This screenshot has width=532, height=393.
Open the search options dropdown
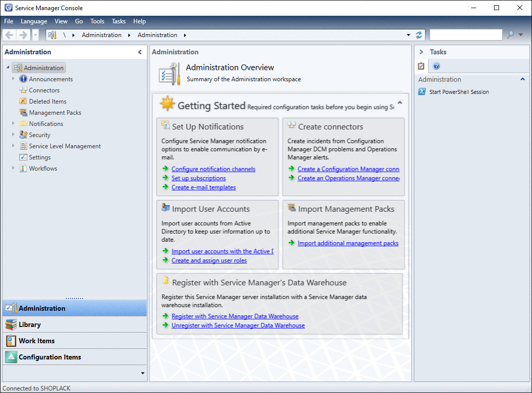521,35
